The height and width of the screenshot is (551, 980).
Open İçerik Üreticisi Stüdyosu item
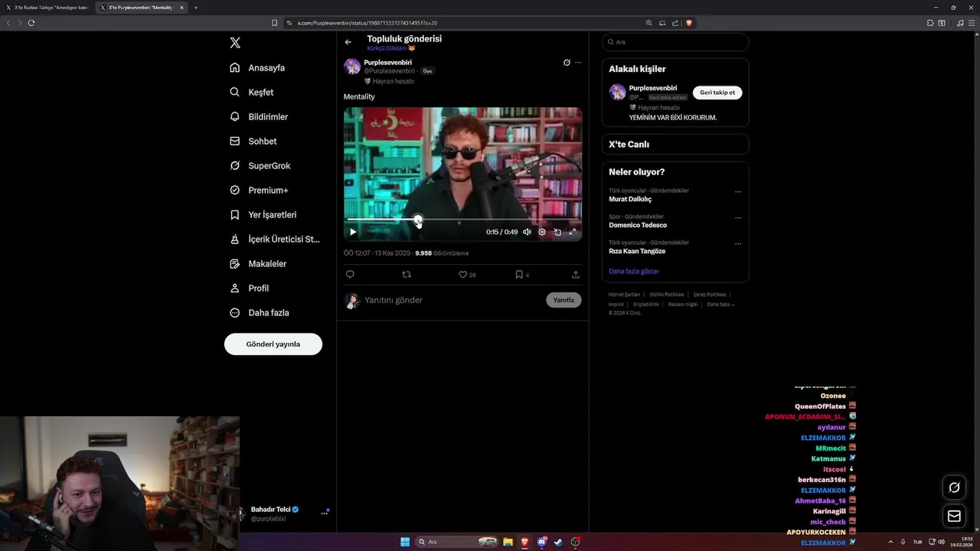point(275,239)
